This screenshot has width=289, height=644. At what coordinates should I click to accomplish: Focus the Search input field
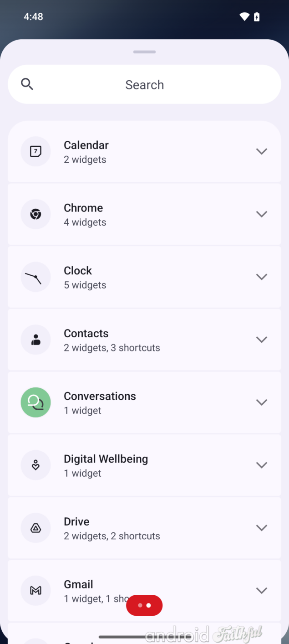pyautogui.click(x=144, y=84)
